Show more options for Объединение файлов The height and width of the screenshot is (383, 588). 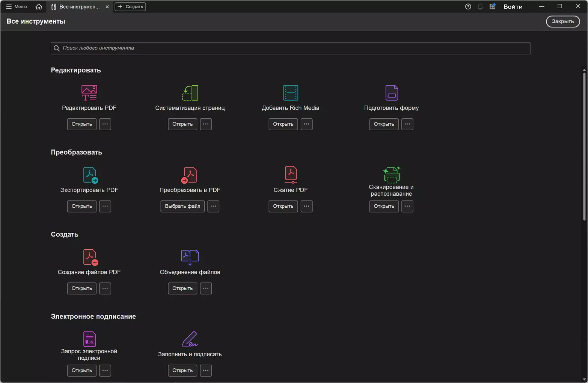point(206,288)
